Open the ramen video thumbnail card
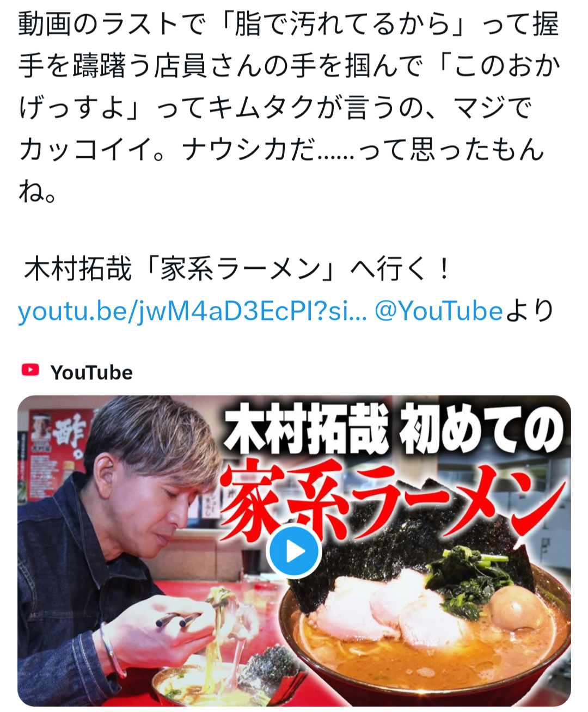The width and height of the screenshot is (588, 712). pos(294,551)
